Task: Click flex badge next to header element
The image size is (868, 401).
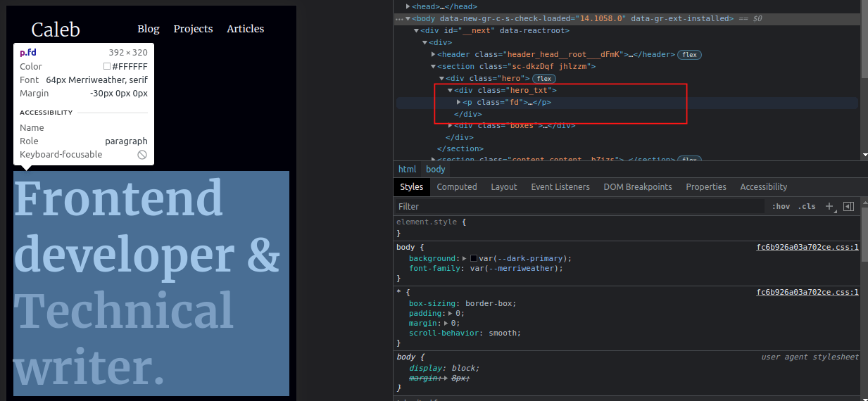Action: pyautogui.click(x=689, y=55)
